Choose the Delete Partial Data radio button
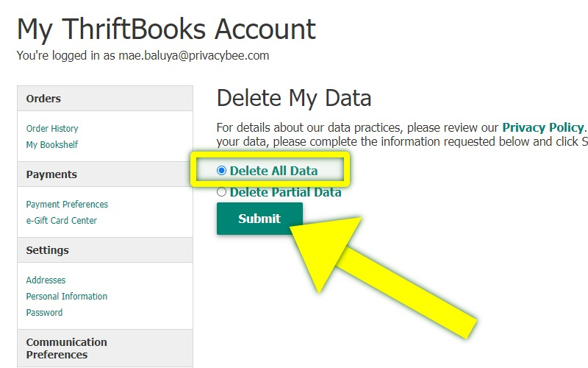 pyautogui.click(x=222, y=192)
